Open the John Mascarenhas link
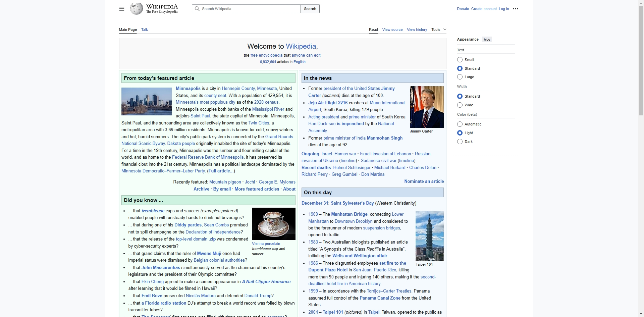 pyautogui.click(x=161, y=268)
